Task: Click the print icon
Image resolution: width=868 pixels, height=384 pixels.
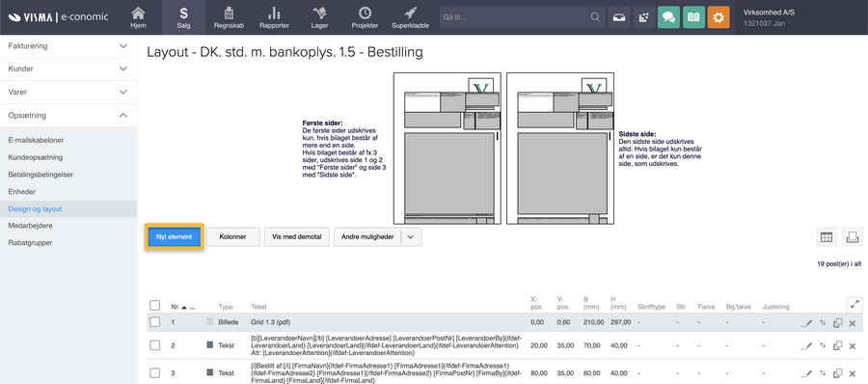Action: click(853, 237)
